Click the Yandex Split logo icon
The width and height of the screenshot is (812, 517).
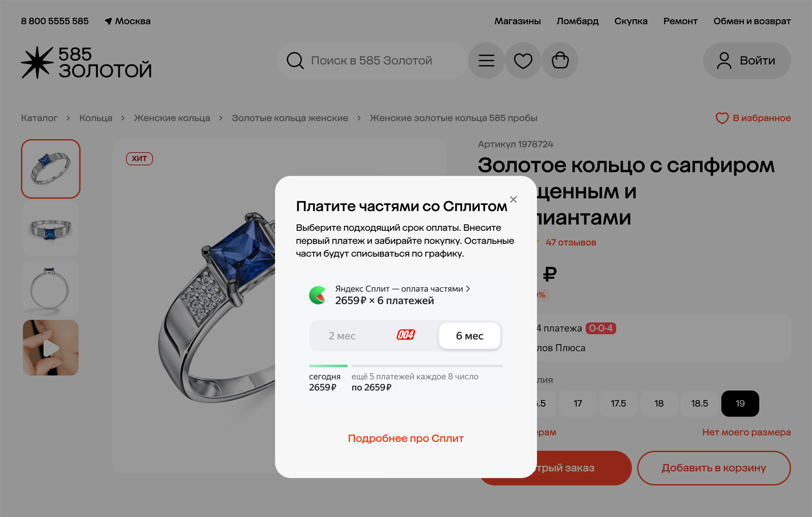coord(318,295)
